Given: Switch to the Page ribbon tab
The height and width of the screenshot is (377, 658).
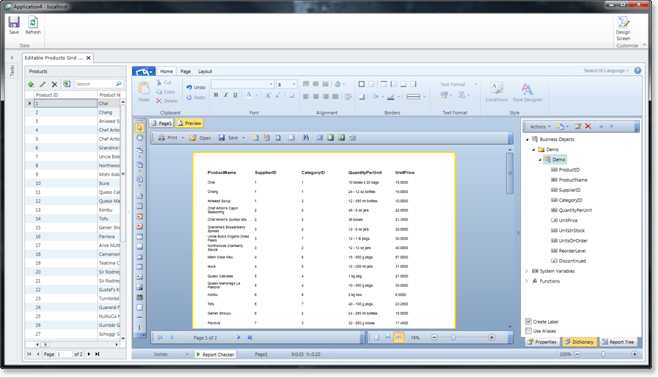Looking at the screenshot, I should pos(185,71).
